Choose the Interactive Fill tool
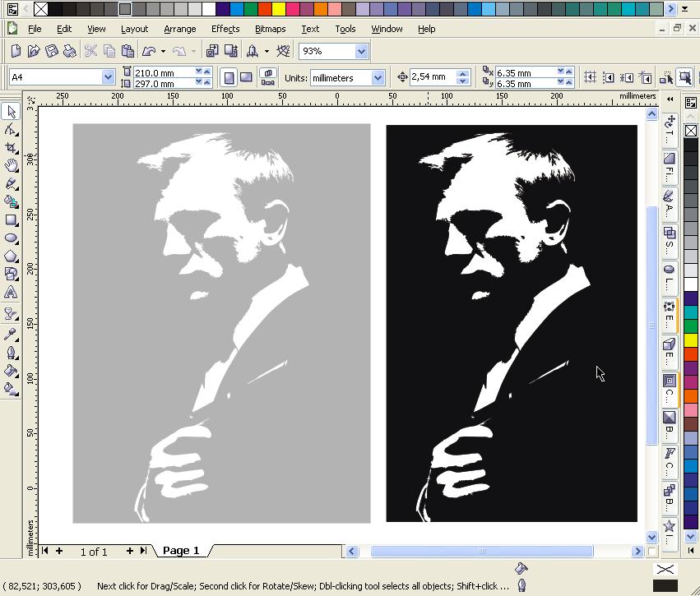 (x=11, y=389)
